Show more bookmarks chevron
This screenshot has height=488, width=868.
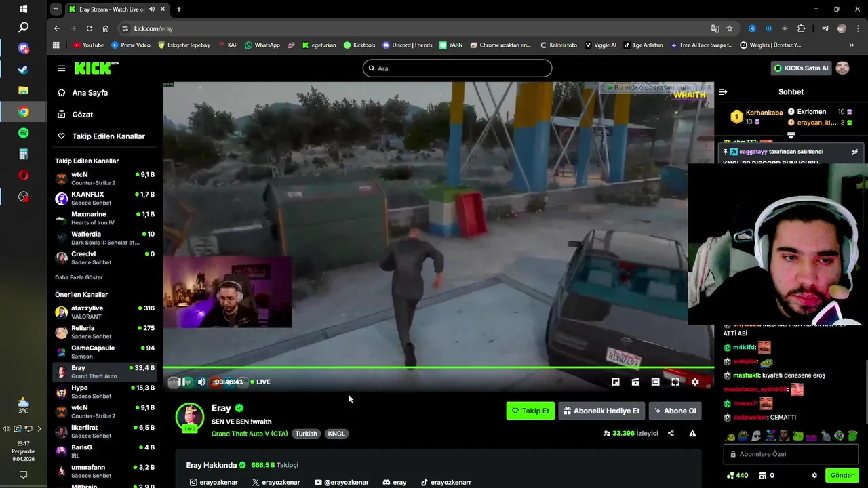click(852, 45)
